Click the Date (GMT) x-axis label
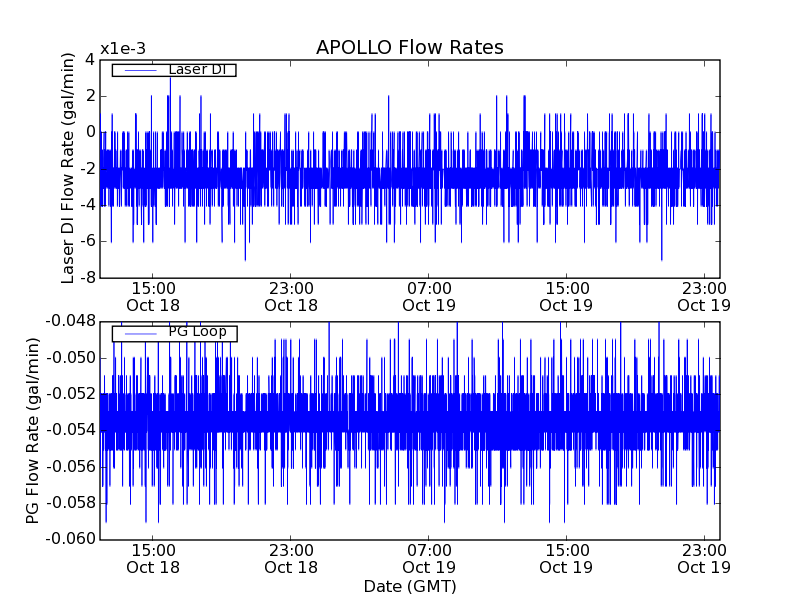 [409, 586]
